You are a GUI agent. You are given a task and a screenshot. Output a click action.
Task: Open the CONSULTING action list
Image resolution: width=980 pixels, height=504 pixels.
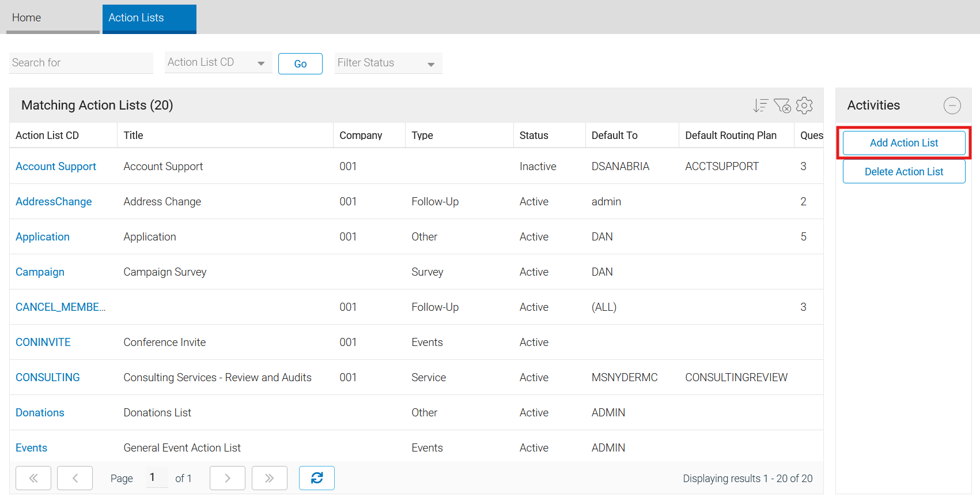coord(48,378)
